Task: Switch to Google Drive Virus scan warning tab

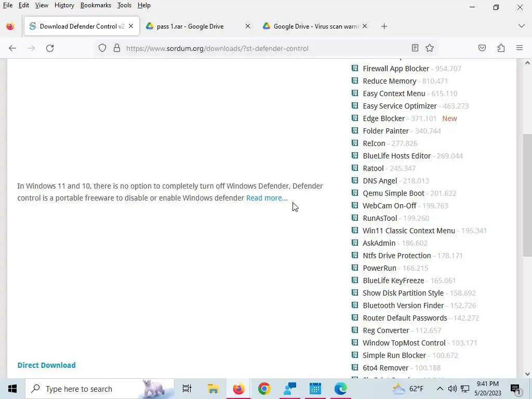Action: pos(315,26)
